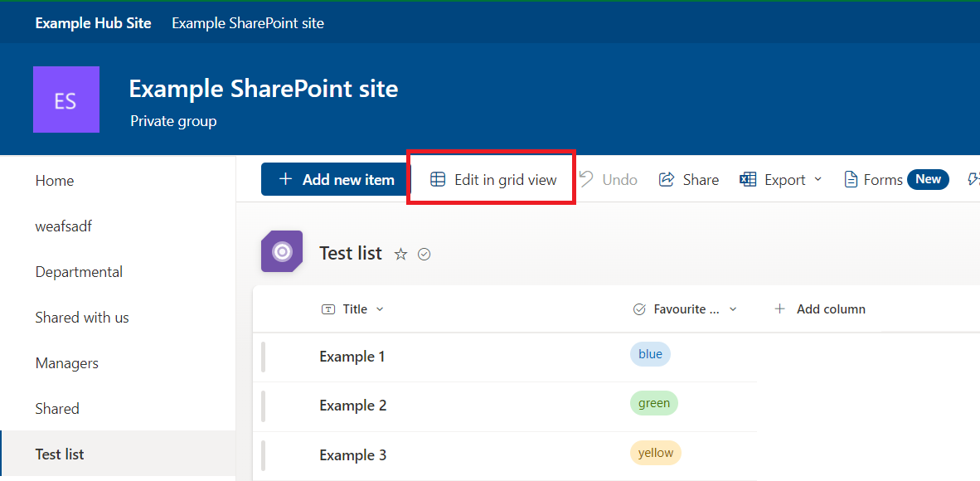The width and height of the screenshot is (980, 481).
Task: Select the Edit in grid view icon
Action: (x=439, y=179)
